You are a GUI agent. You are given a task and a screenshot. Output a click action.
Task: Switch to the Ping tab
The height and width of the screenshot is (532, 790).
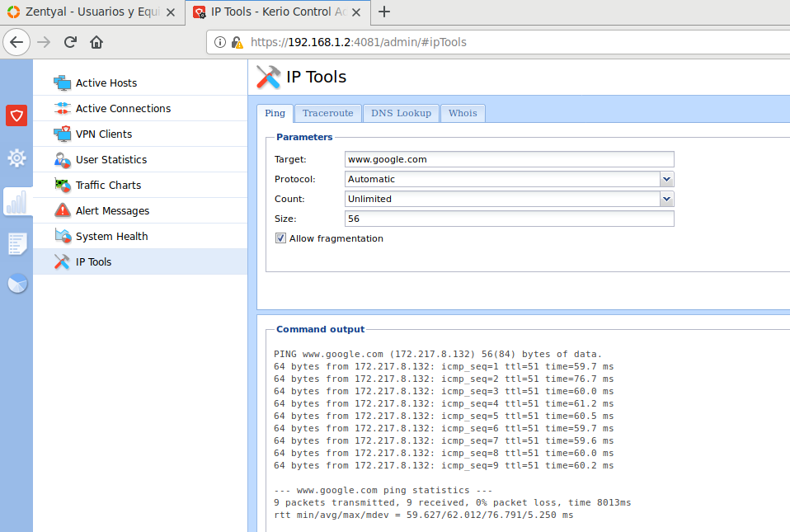275,113
